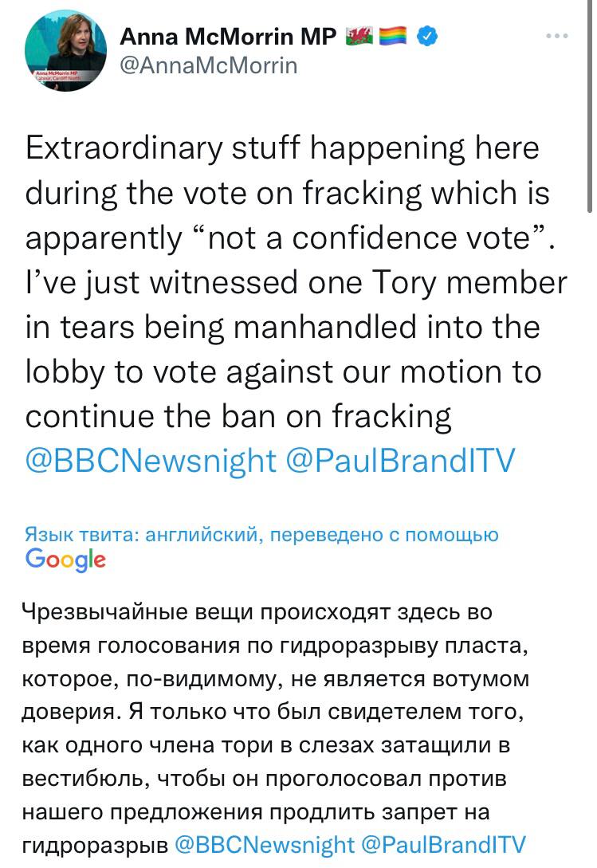Click the Google logo under translation notice
The height and width of the screenshot is (868, 597).
tap(65, 559)
